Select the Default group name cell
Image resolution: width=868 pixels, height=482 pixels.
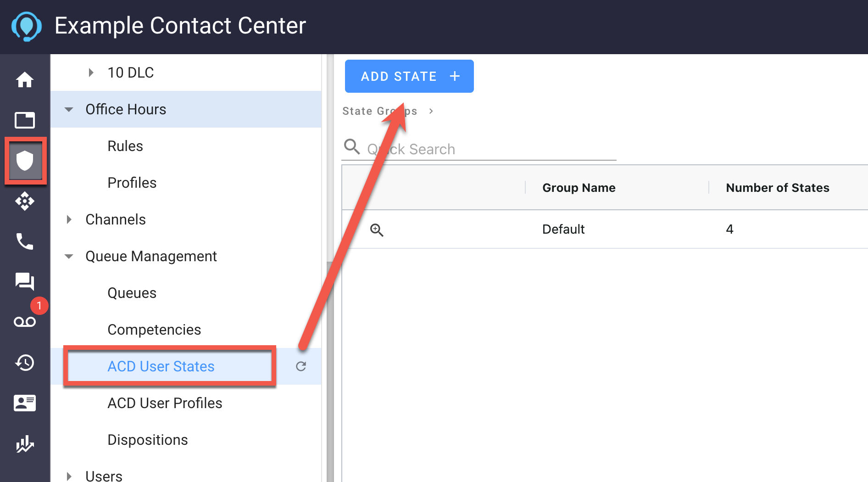[x=563, y=229]
